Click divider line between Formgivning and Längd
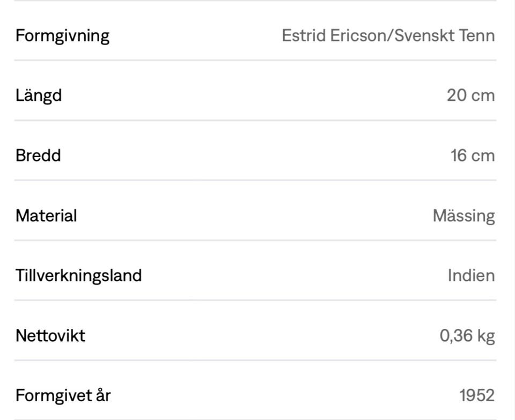This screenshot has width=515, height=420. (255, 60)
